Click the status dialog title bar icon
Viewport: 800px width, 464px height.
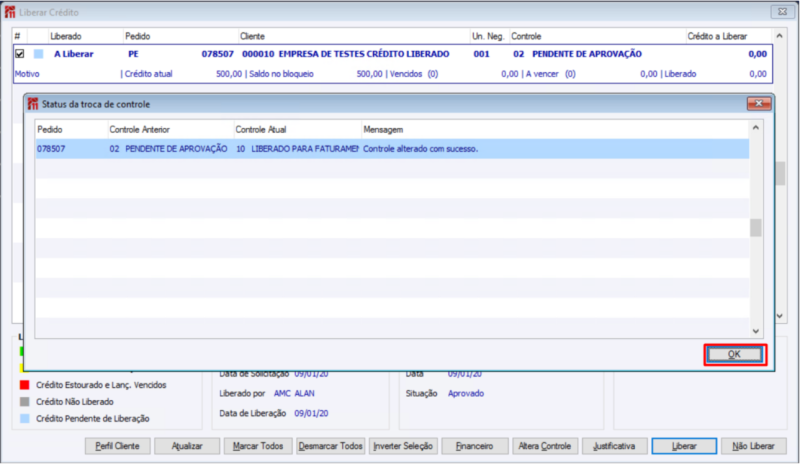[33, 104]
